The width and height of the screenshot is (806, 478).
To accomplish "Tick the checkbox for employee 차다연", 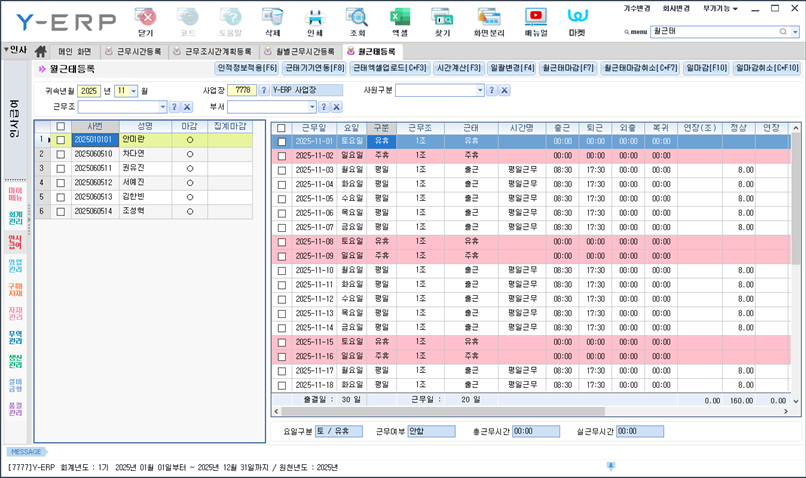I will point(61,154).
